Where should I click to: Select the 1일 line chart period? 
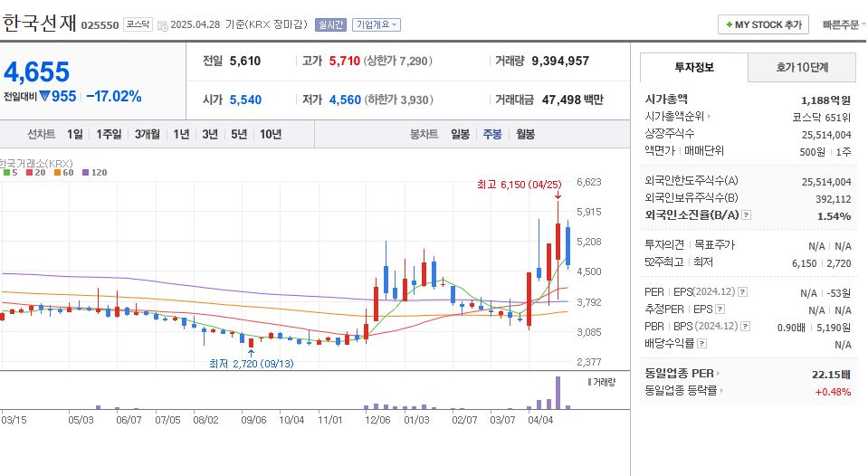(x=75, y=134)
